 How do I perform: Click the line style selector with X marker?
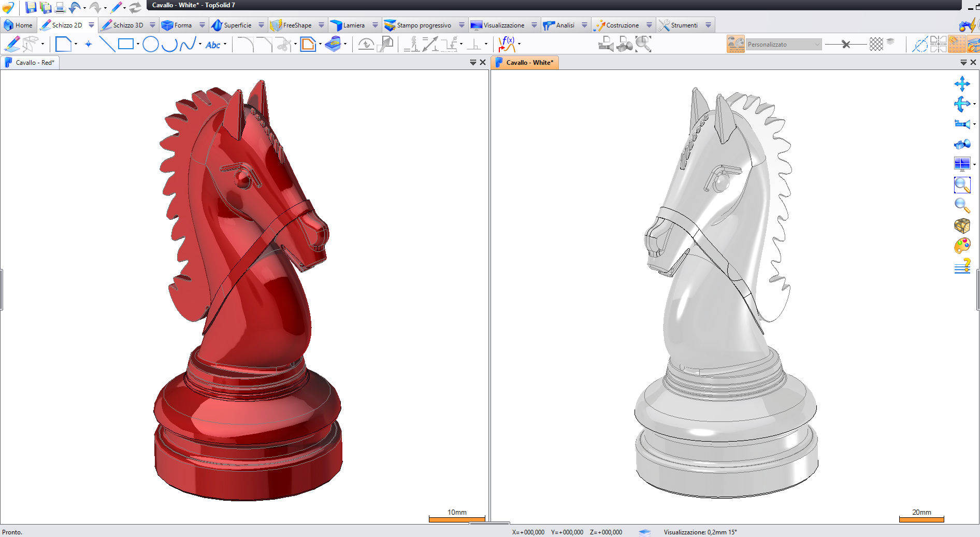[845, 45]
